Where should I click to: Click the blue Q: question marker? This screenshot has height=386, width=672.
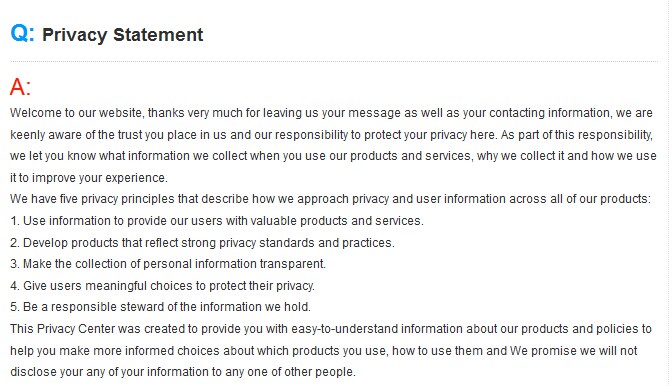(x=22, y=33)
